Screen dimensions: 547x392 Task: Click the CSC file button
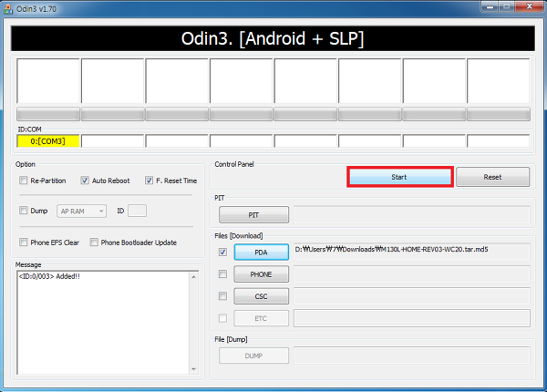tap(262, 296)
